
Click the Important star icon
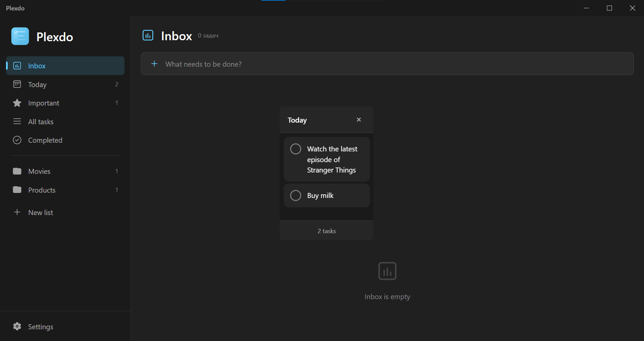(17, 103)
